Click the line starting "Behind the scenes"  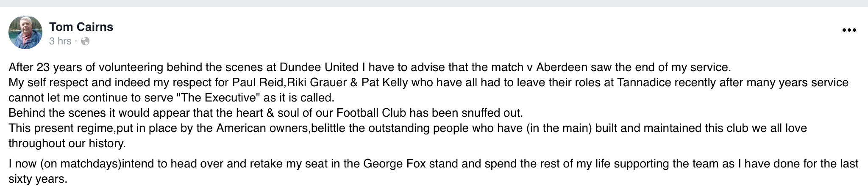265,113
